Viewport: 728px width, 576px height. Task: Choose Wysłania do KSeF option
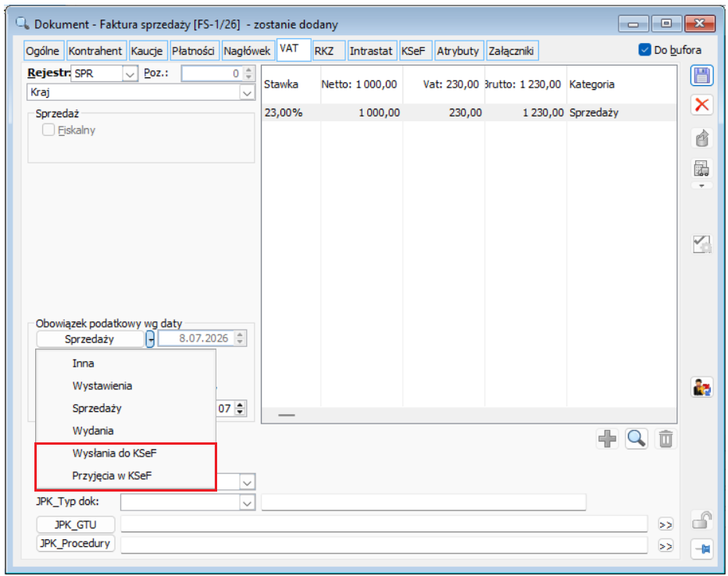126,453
